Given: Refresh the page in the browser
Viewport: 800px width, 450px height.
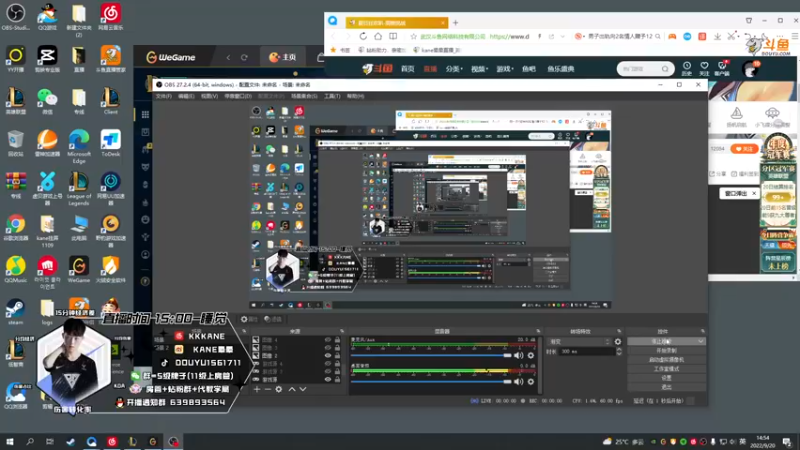Looking at the screenshot, I should tap(363, 36).
